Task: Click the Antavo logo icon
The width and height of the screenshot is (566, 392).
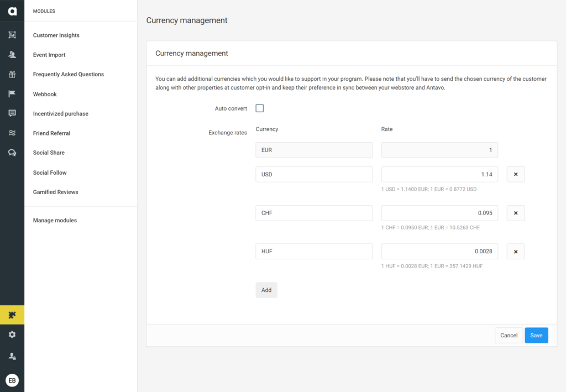Action: [x=12, y=11]
